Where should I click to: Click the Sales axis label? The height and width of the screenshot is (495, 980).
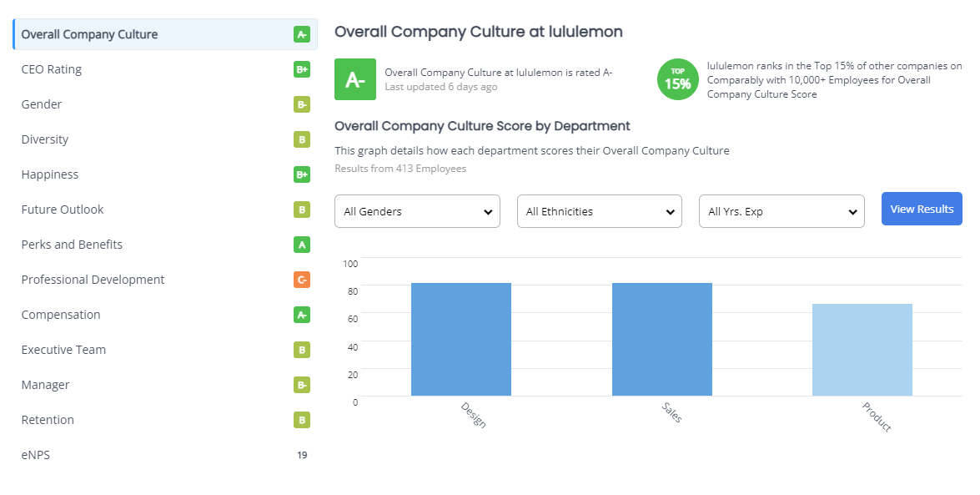pos(672,412)
